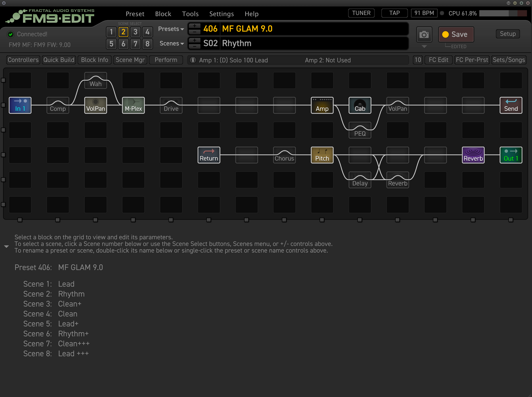Activate scene 8 button
This screenshot has height=397, width=532.
coord(147,44)
